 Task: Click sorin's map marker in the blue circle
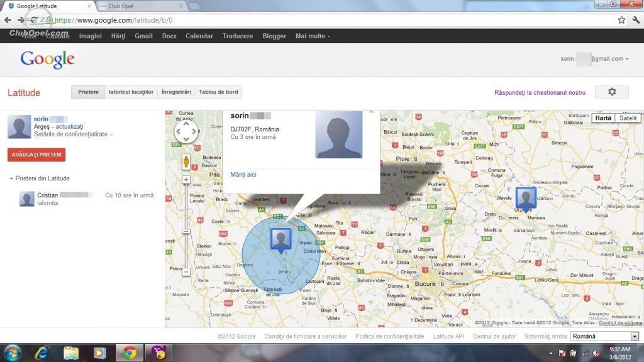point(281,240)
